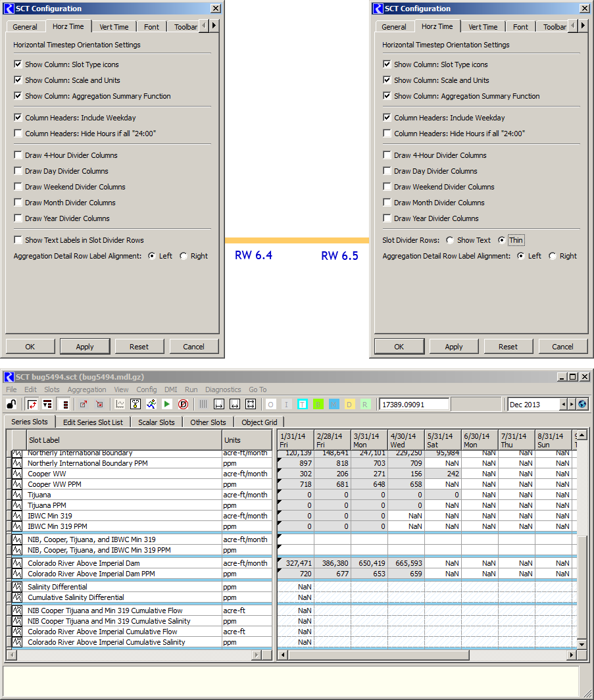Step date forward with right arrow beside Dec 2013
The image size is (594, 700).
(571, 405)
